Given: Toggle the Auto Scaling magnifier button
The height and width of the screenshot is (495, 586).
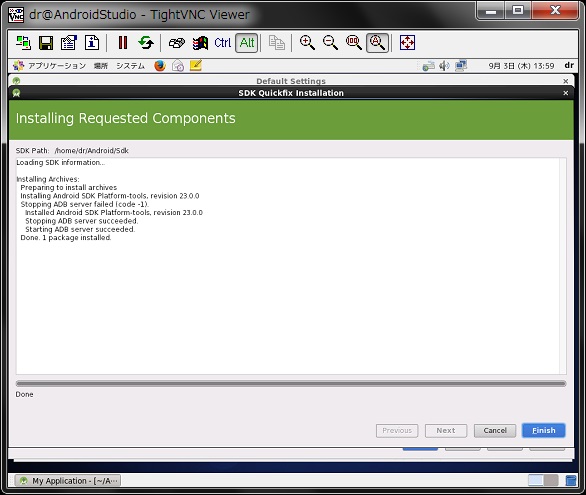Looking at the screenshot, I should pyautogui.click(x=377, y=43).
